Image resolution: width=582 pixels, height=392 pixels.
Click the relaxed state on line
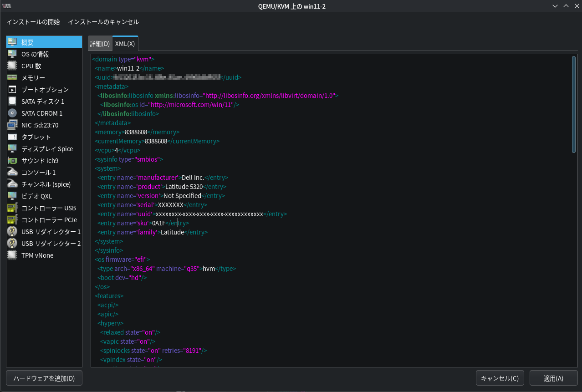130,332
